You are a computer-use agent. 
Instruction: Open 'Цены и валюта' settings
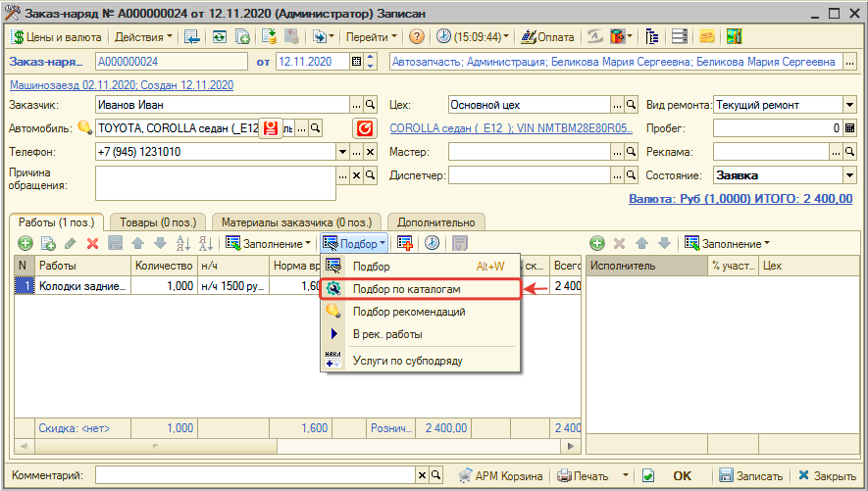coord(57,37)
